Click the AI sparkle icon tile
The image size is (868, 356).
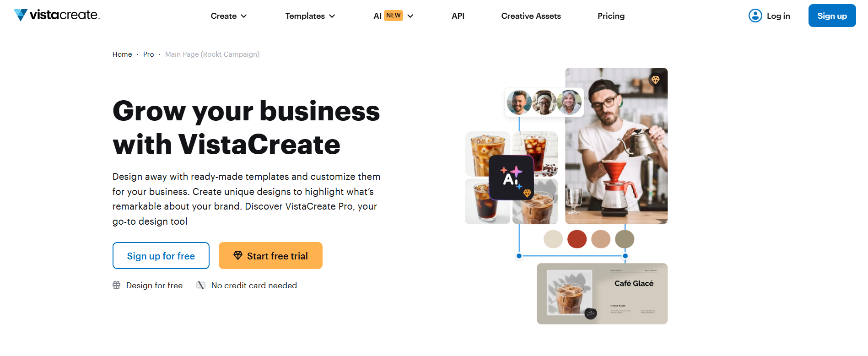click(511, 178)
